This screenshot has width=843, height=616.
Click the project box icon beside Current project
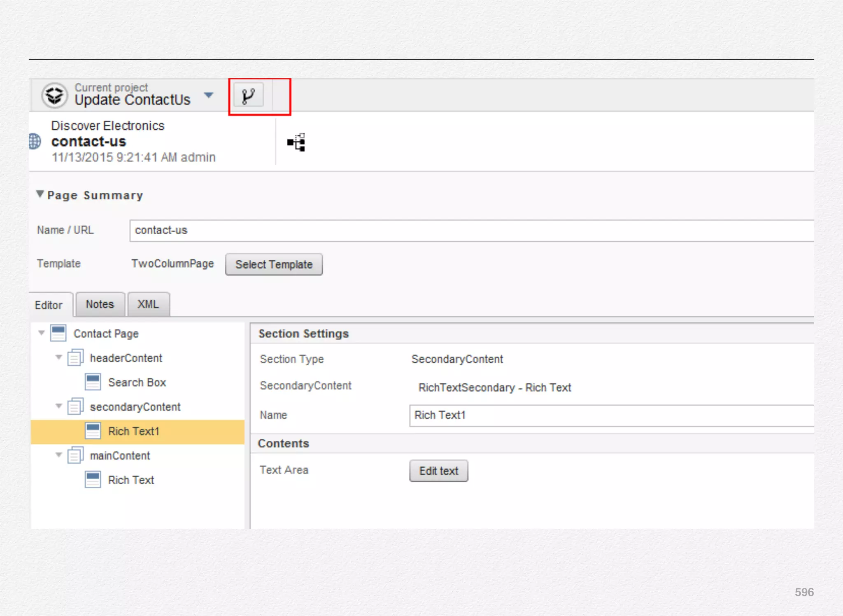pos(54,96)
